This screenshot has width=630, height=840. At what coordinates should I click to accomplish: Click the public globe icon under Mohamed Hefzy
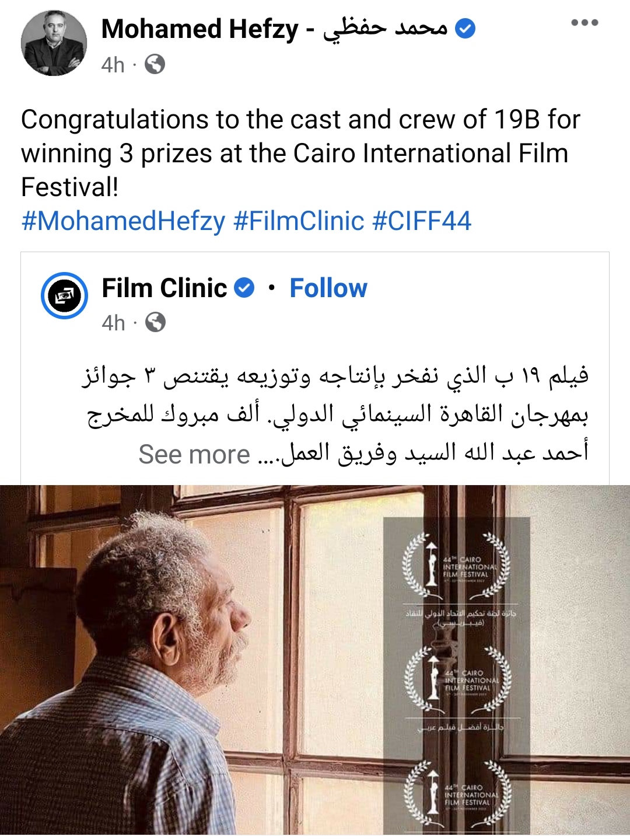(x=155, y=64)
